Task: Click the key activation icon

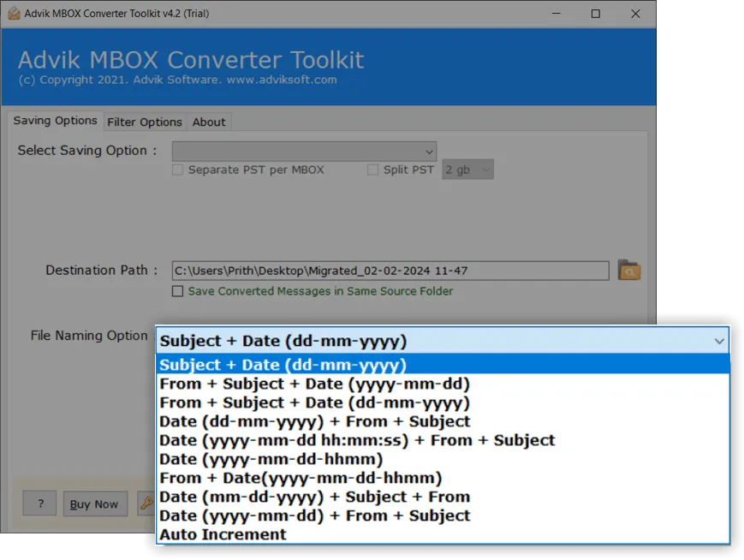Action: (146, 503)
